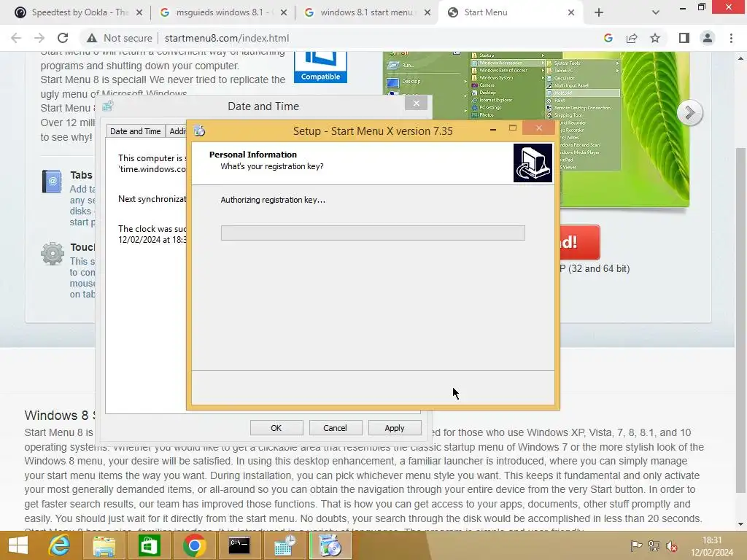The height and width of the screenshot is (560, 747).
Task: Click the network tray icon
Action: (654, 545)
